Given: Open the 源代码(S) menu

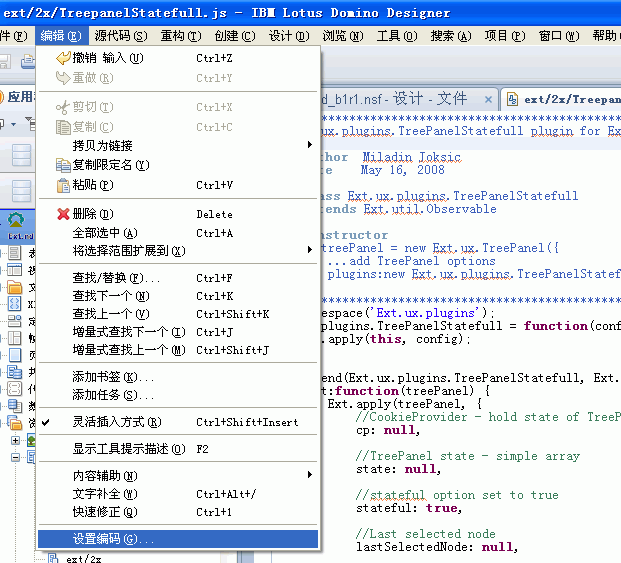Looking at the screenshot, I should tap(121, 36).
